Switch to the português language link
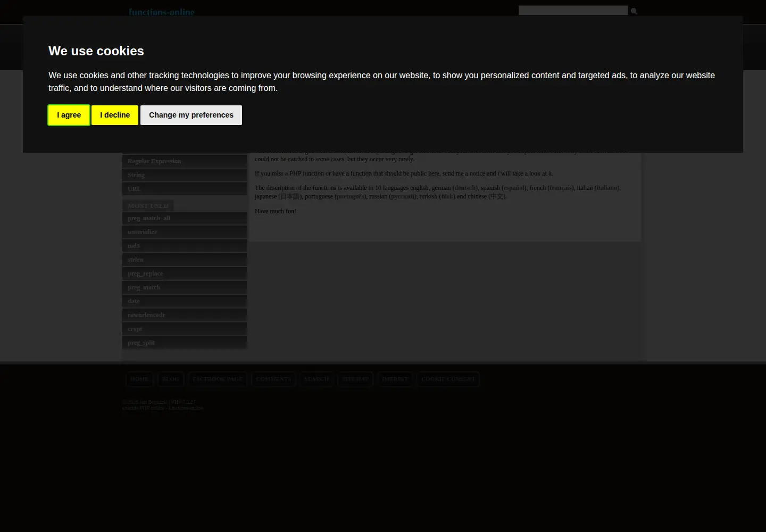 point(351,196)
